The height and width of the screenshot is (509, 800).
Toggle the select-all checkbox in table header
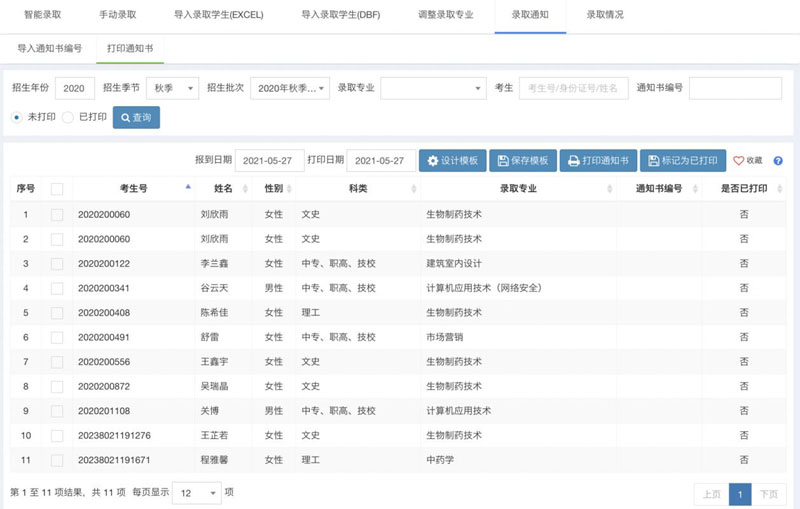[x=57, y=189]
